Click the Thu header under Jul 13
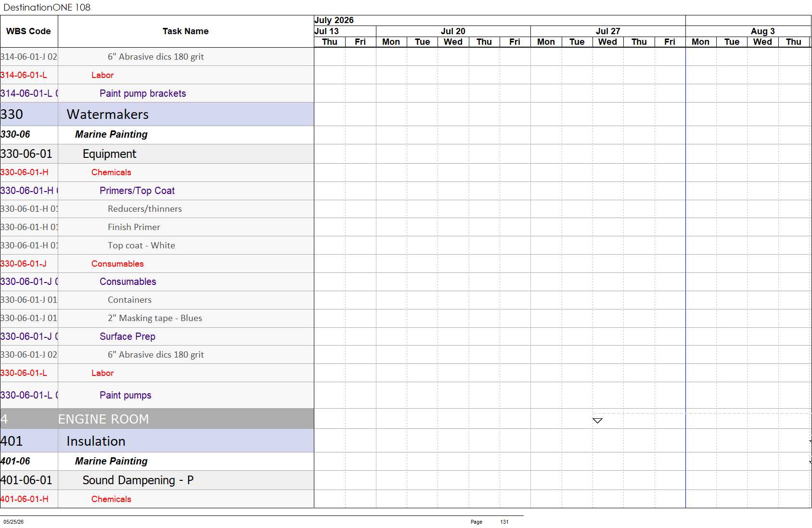Screen dimensions: 812x528 click(x=330, y=42)
